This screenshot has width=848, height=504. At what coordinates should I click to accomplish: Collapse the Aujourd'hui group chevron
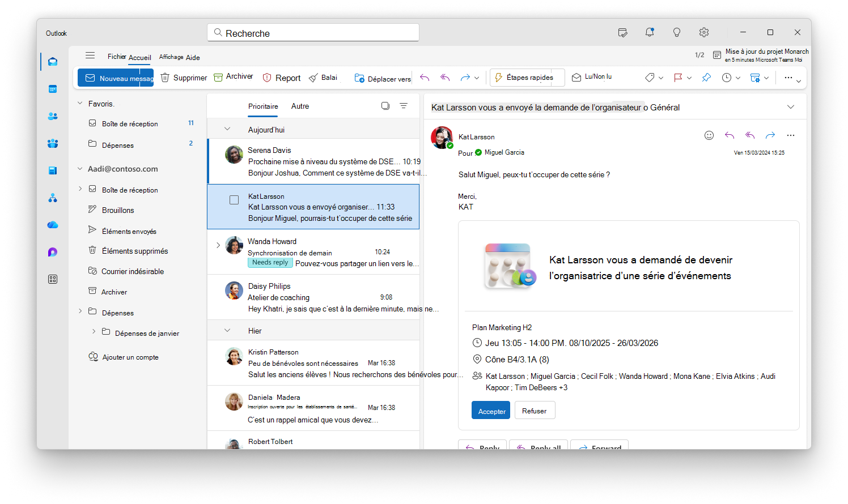(227, 129)
